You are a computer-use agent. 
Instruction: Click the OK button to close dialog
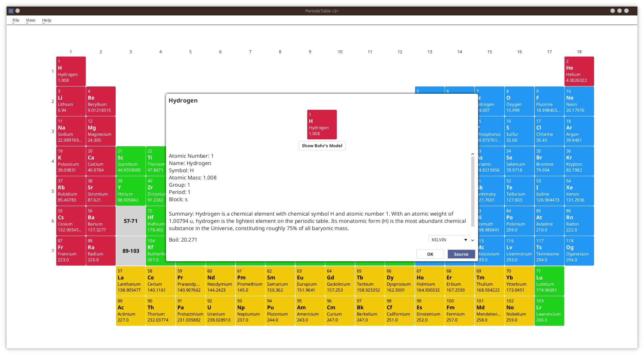(x=430, y=253)
